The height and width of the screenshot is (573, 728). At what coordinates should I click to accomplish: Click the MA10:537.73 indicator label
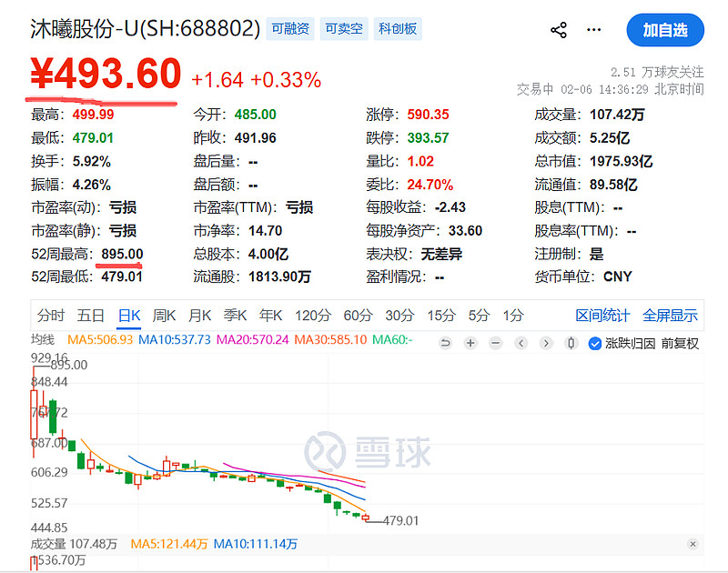pos(175,339)
